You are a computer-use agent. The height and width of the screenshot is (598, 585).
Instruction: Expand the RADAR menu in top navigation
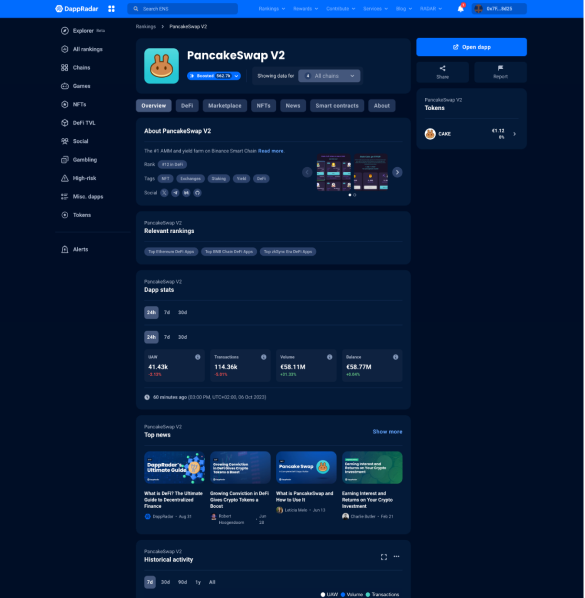[x=431, y=8]
